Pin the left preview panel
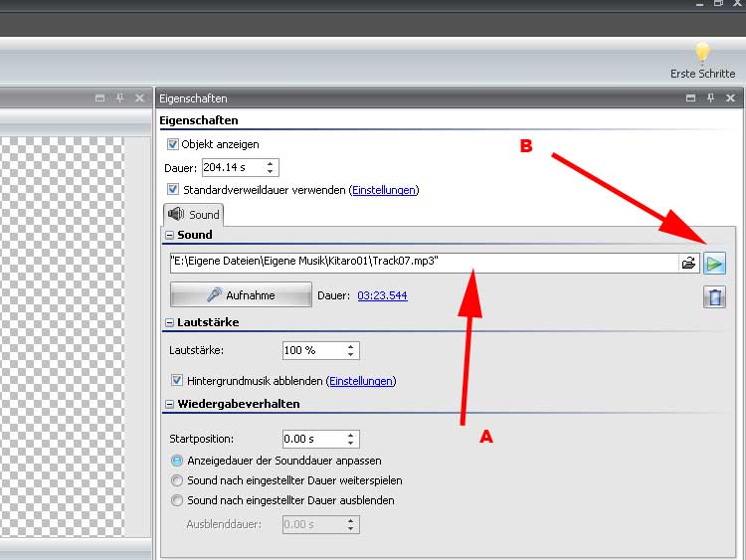 pos(119,98)
